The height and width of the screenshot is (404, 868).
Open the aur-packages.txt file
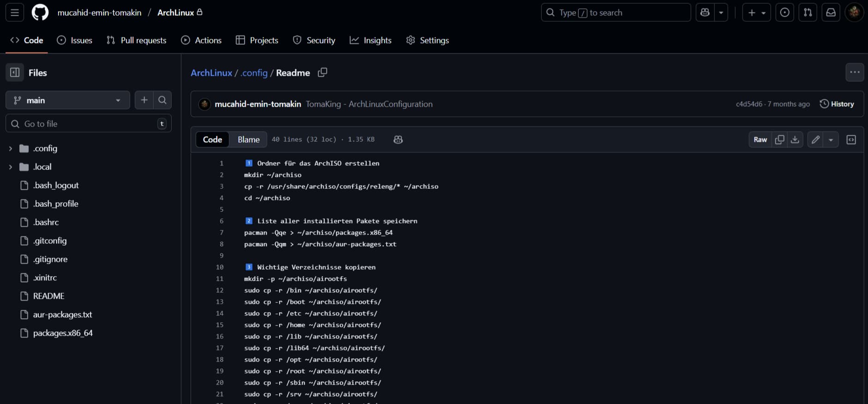click(x=63, y=314)
